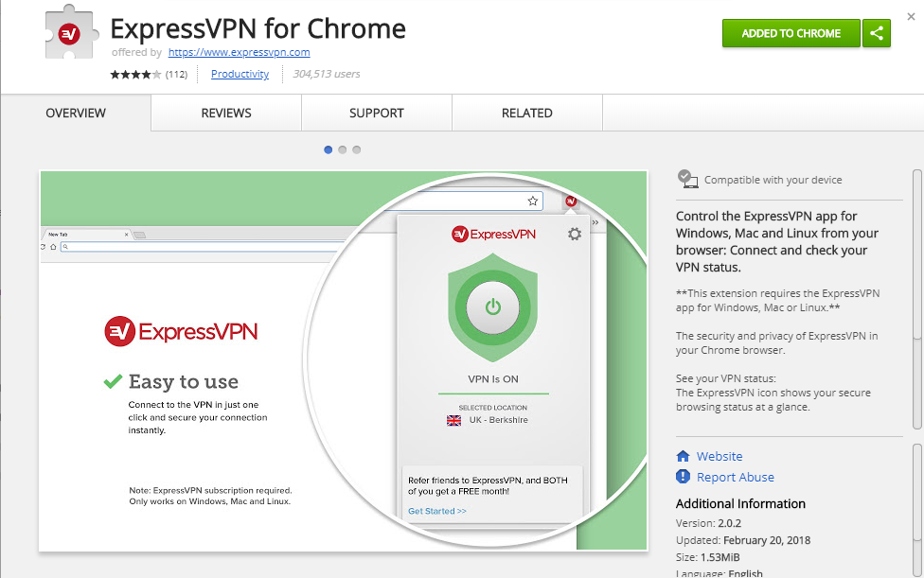Open the Support tab
The height and width of the screenshot is (578, 924).
pos(375,113)
